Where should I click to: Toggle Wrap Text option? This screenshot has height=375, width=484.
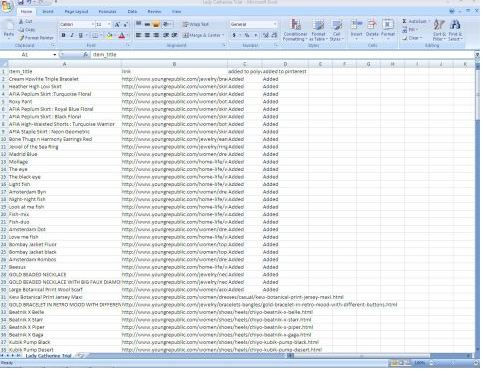pos(196,24)
